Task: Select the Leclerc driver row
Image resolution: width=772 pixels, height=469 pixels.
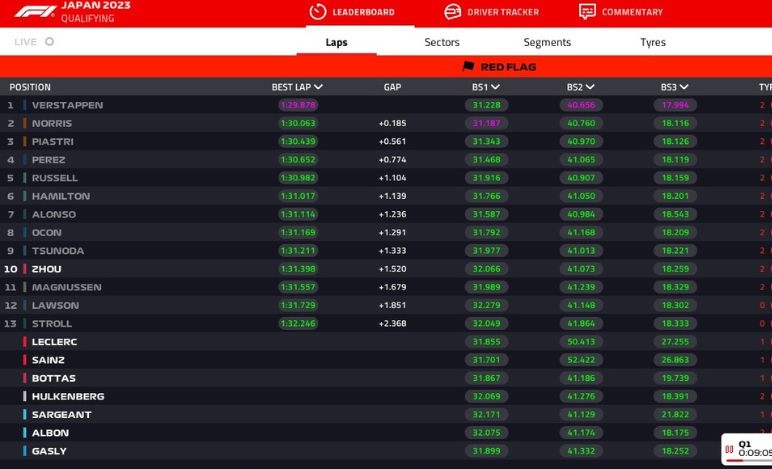Action: [54, 342]
